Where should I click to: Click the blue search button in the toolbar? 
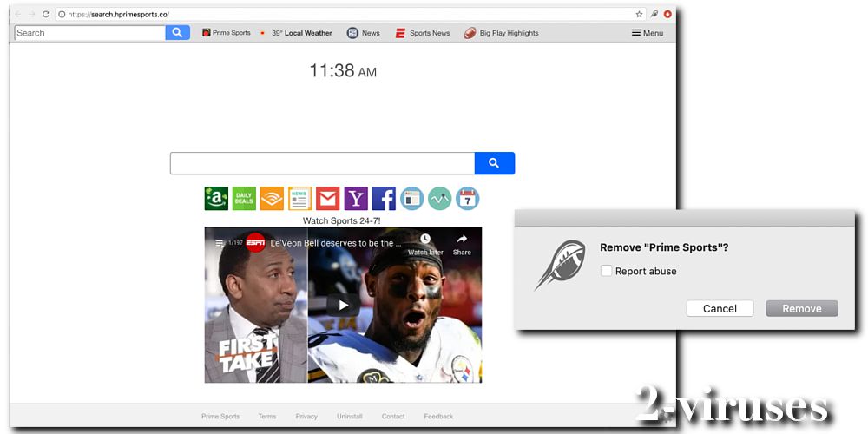click(177, 33)
